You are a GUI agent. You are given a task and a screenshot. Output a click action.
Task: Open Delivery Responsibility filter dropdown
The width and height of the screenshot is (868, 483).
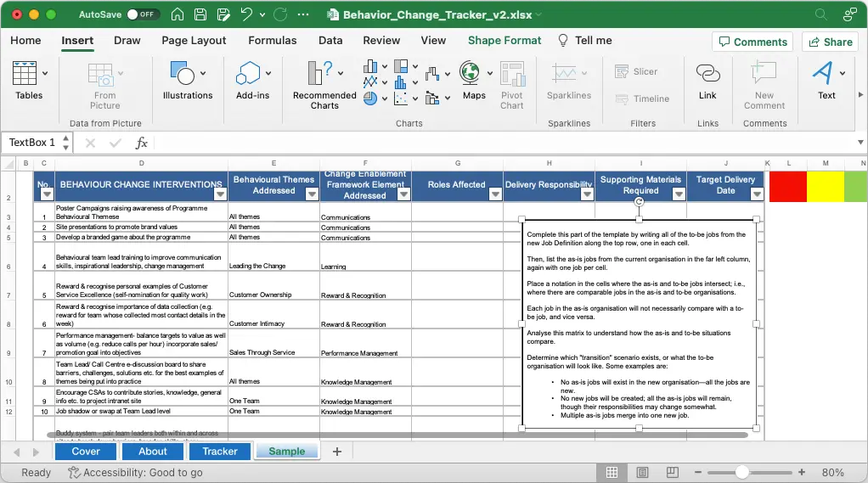point(588,194)
